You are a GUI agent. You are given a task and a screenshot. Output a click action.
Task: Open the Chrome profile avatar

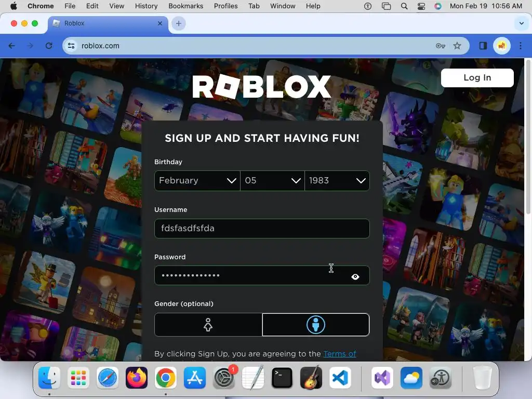tap(501, 46)
